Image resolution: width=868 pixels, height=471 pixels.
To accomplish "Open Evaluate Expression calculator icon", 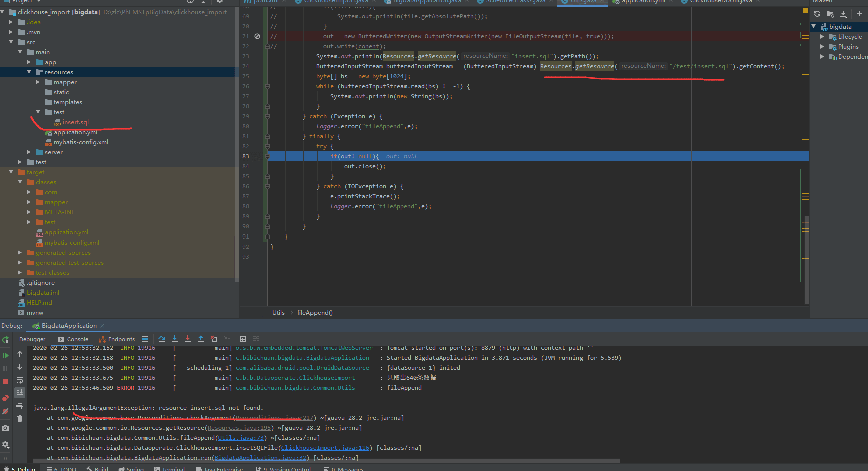I will click(243, 339).
